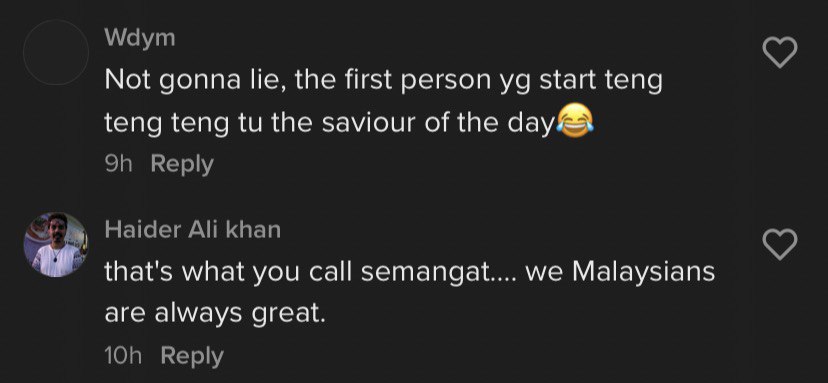This screenshot has width=828, height=383.
Task: Click the text 'are always great.'
Action: click(x=213, y=314)
